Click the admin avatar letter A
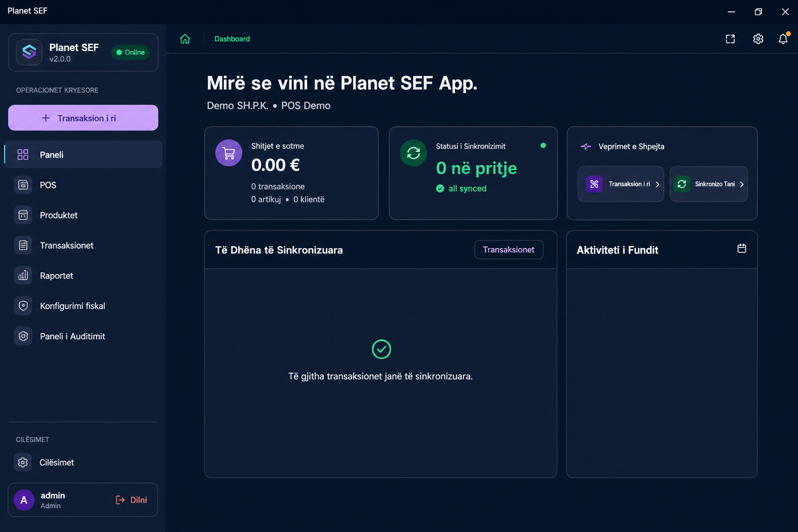 click(x=24, y=500)
